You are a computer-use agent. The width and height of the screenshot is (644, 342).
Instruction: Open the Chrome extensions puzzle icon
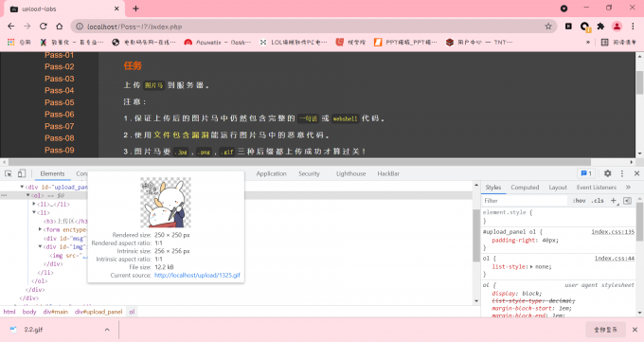(x=600, y=27)
